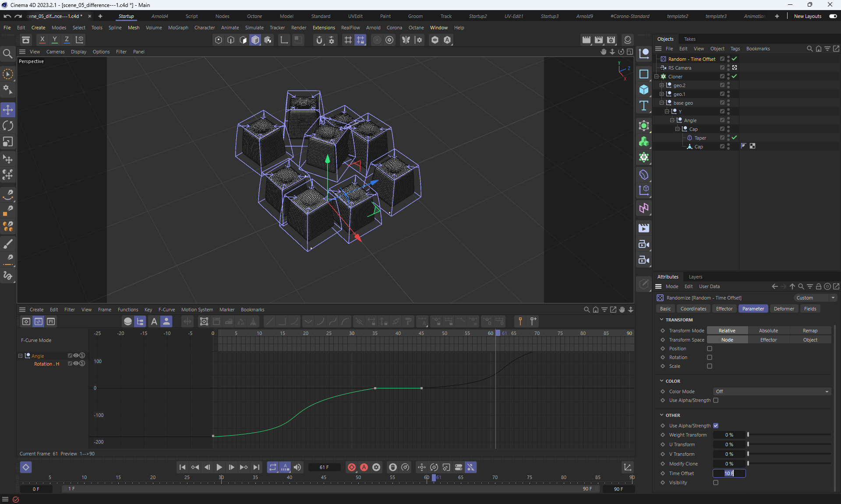Enable the Rotation parameter checkbox
841x504 pixels.
710,357
